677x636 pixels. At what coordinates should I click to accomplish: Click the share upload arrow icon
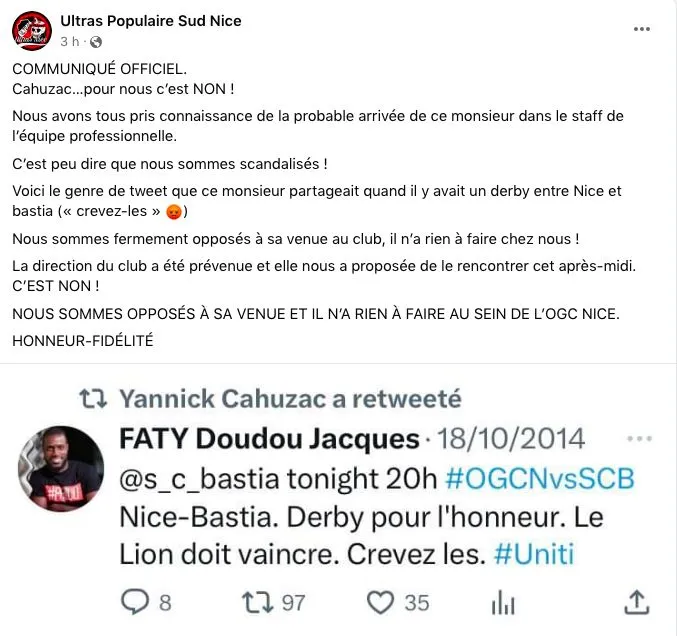[637, 602]
